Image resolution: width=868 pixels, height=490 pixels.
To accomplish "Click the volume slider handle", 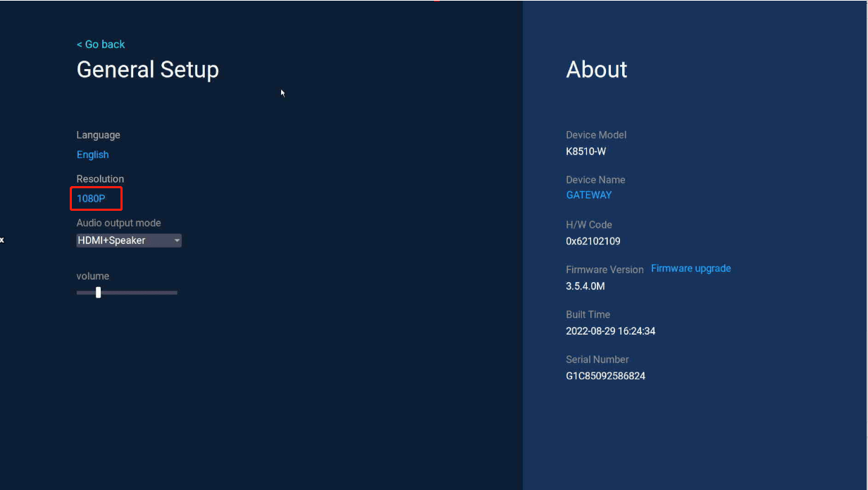I will 98,292.
